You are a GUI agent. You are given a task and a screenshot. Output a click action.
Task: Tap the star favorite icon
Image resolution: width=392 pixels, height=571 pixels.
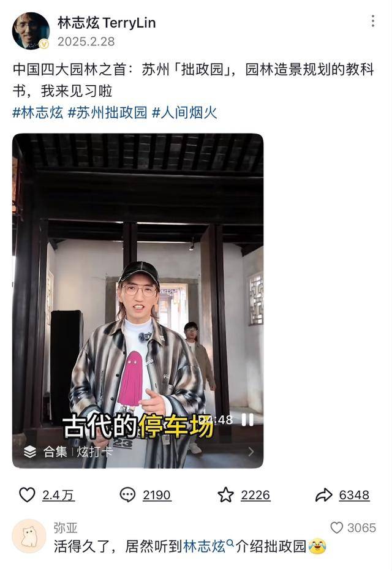tap(225, 495)
